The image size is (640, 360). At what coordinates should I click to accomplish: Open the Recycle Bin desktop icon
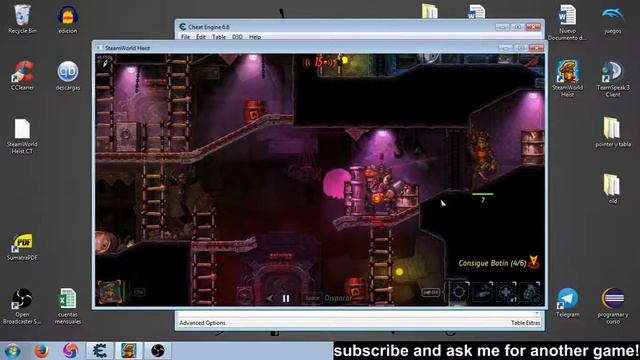(x=22, y=19)
